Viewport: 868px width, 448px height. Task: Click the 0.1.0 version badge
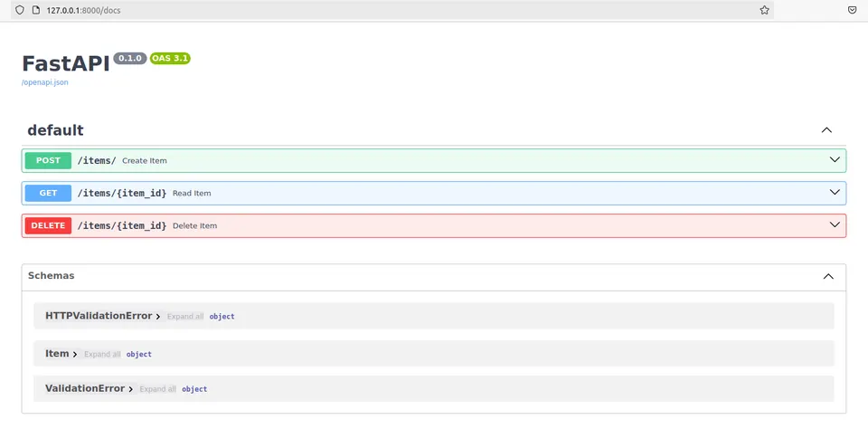click(x=130, y=58)
